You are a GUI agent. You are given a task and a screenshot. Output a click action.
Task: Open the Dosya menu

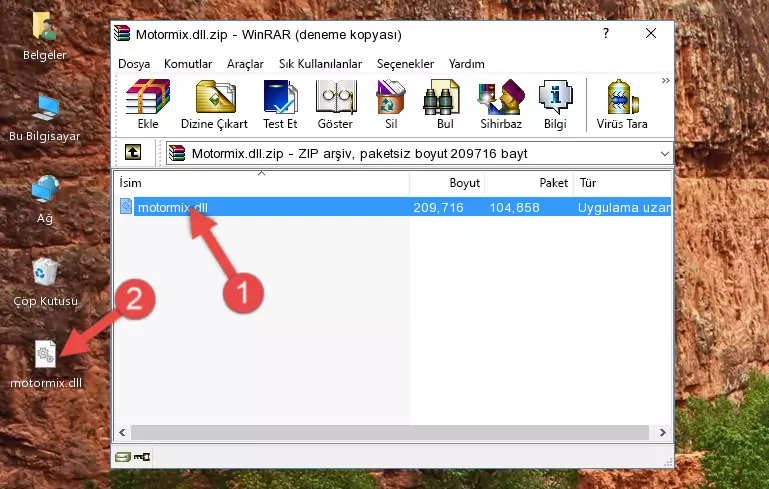coord(134,64)
